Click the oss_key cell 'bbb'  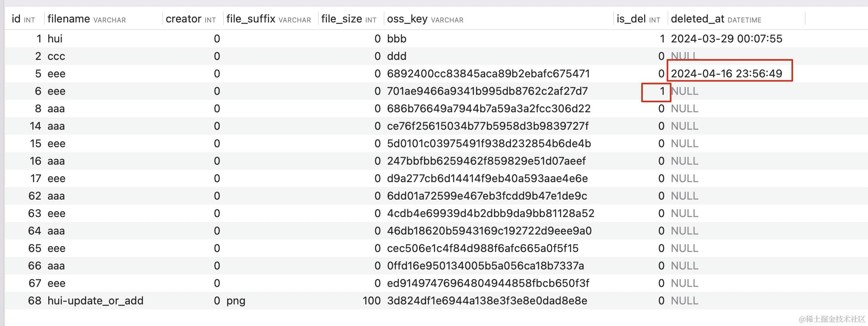tap(397, 39)
